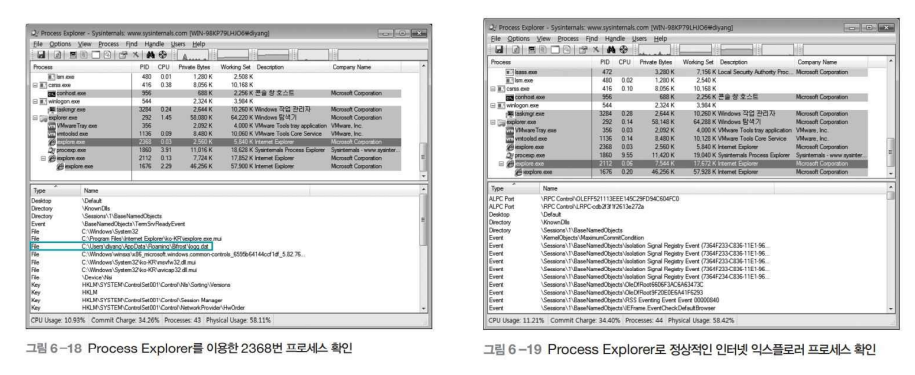
Task: Click the Internet Explorer icon of PID 2368 row in Figure 6-19 window
Action: 511,147
